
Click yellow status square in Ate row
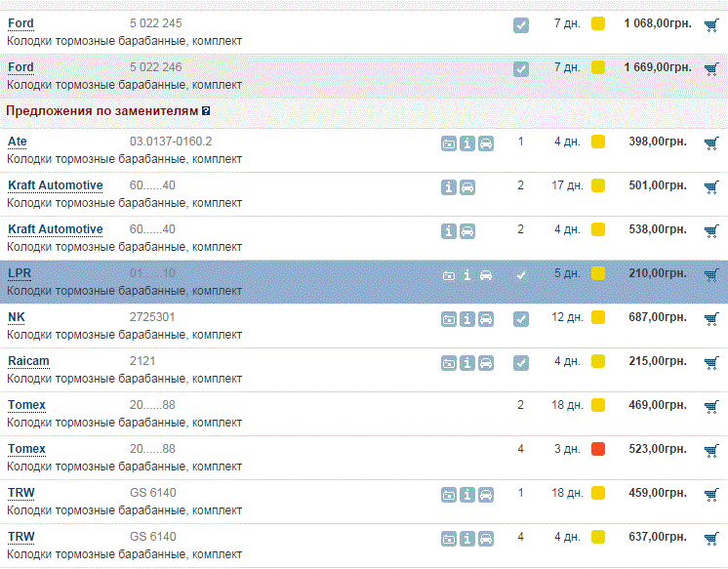pyautogui.click(x=598, y=142)
